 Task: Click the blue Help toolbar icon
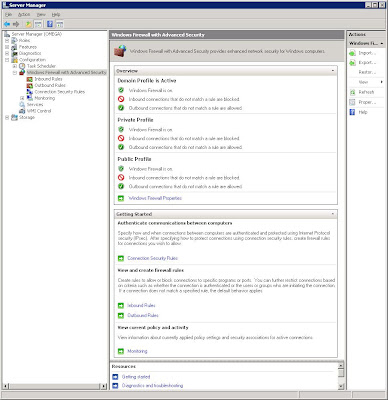coord(50,24)
